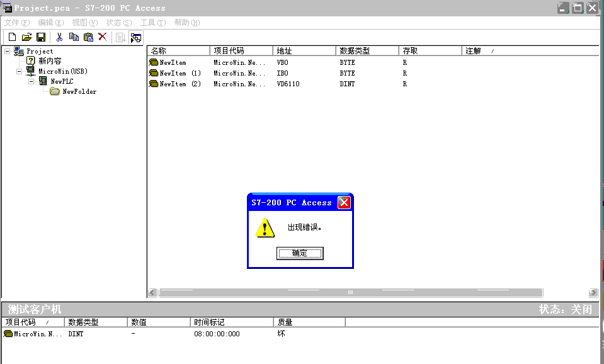Sort items by 地址 column header
Image resolution: width=604 pixels, height=364 pixels.
click(x=305, y=51)
